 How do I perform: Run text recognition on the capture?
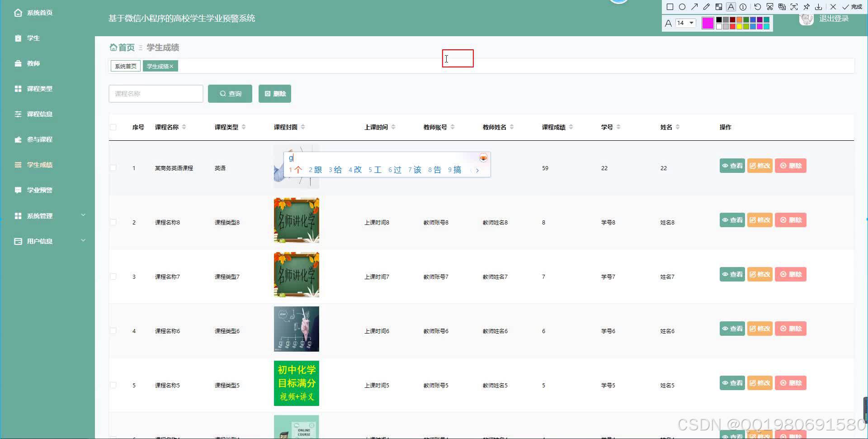click(x=794, y=7)
